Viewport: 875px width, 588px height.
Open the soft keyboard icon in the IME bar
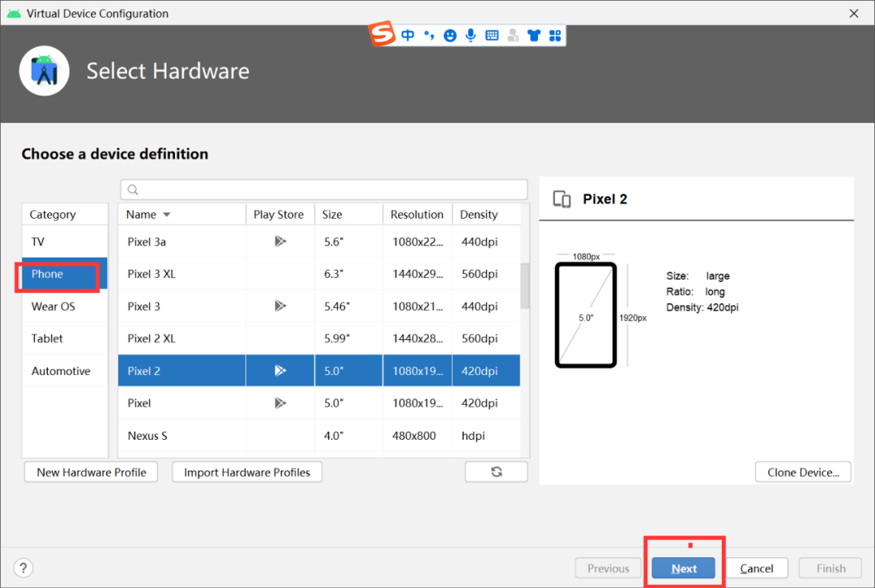point(492,36)
